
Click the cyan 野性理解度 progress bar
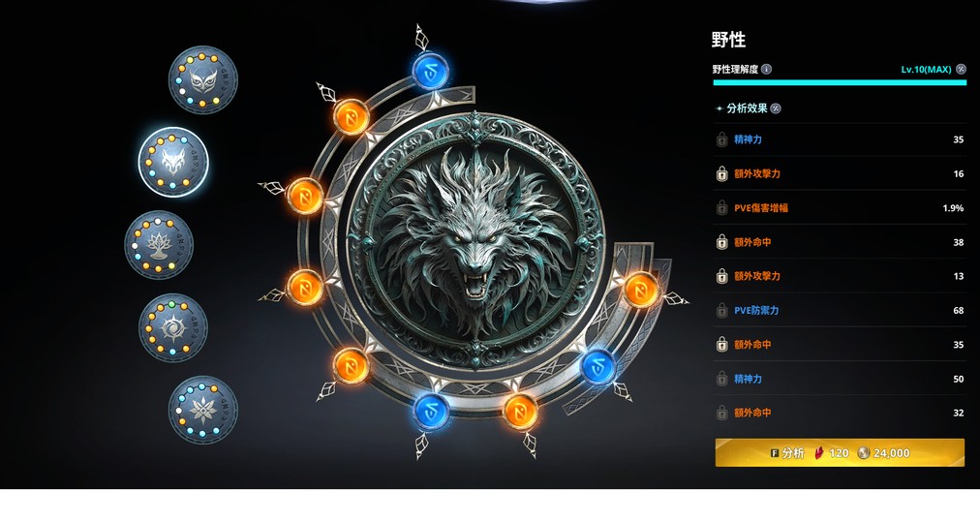[840, 82]
